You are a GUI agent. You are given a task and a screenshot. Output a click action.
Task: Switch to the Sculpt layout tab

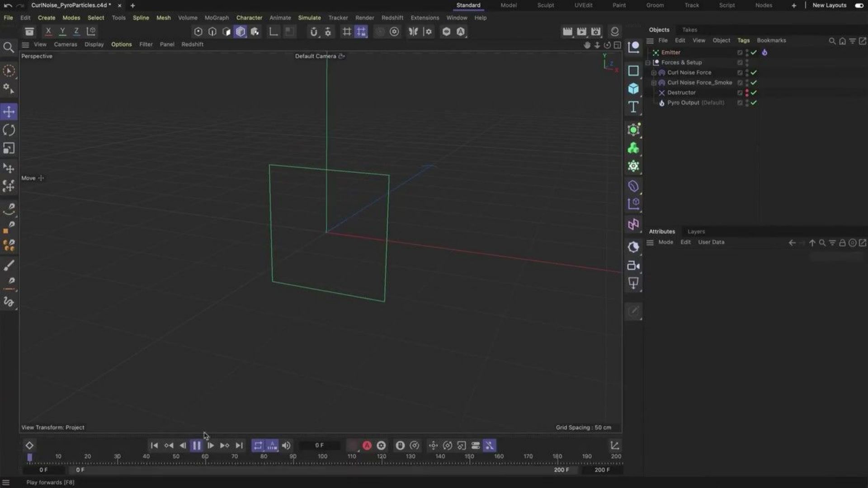[x=545, y=5]
